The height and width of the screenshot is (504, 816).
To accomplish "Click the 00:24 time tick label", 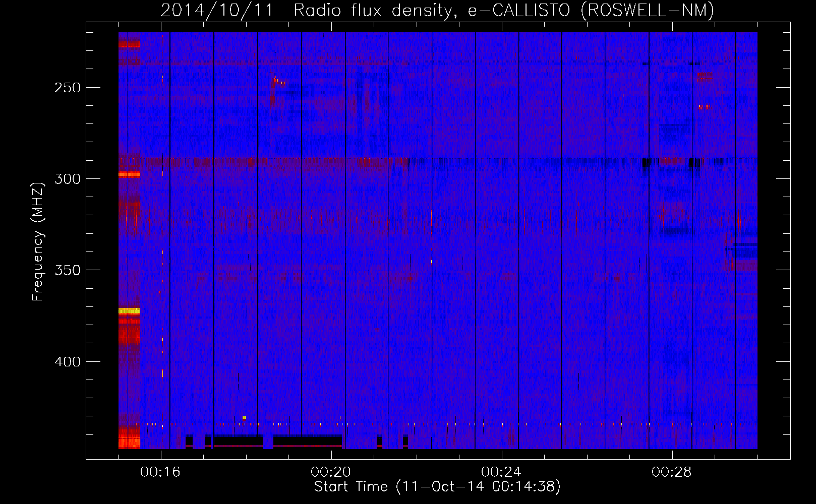I will point(501,472).
